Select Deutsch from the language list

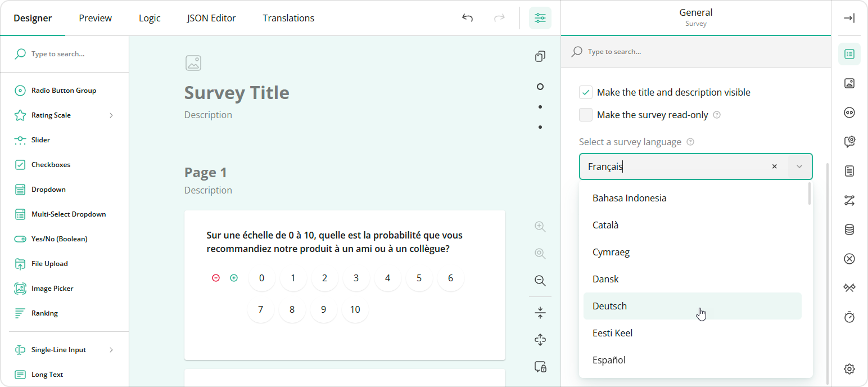609,305
